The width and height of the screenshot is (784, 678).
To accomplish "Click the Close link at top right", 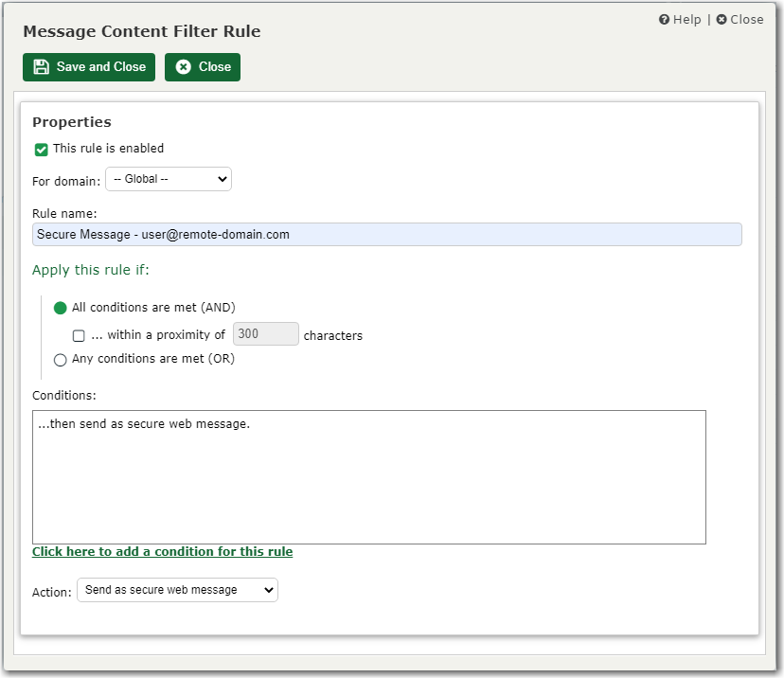I will click(x=747, y=19).
